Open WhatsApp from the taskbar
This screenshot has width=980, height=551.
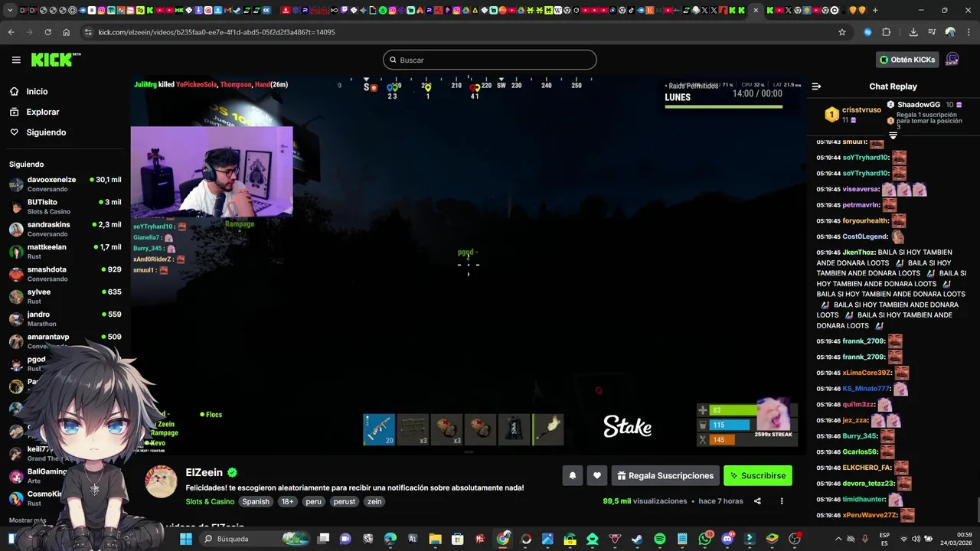(x=705, y=539)
